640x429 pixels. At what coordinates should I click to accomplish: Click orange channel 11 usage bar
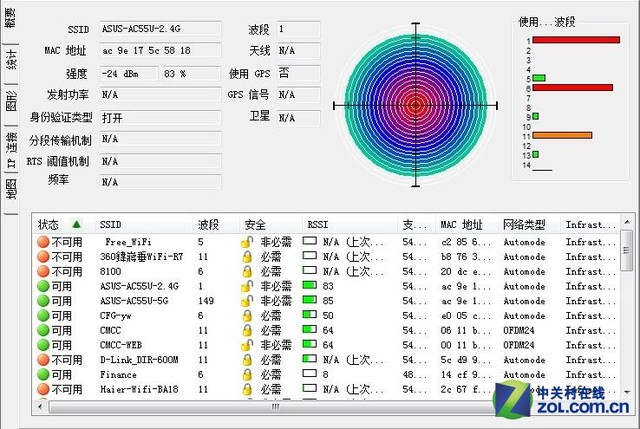[x=562, y=136]
